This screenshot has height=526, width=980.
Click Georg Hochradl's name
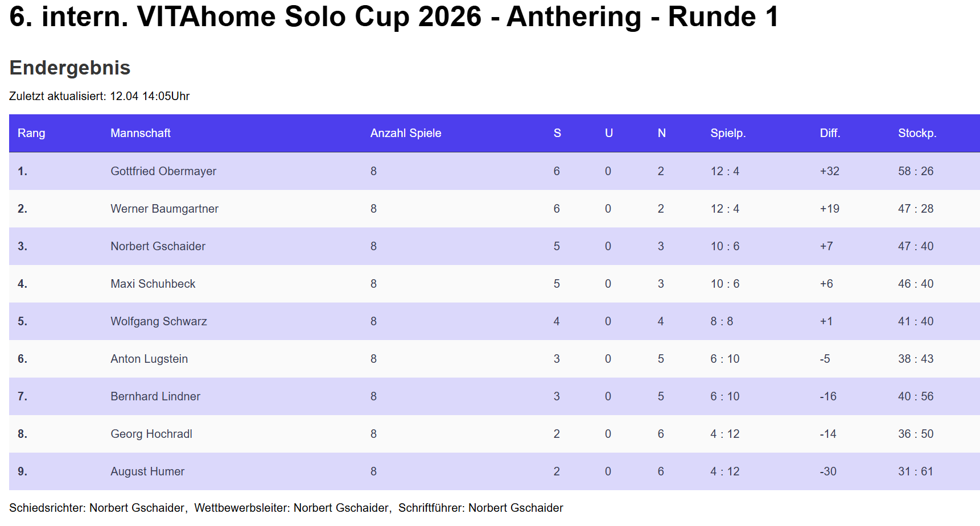(151, 434)
